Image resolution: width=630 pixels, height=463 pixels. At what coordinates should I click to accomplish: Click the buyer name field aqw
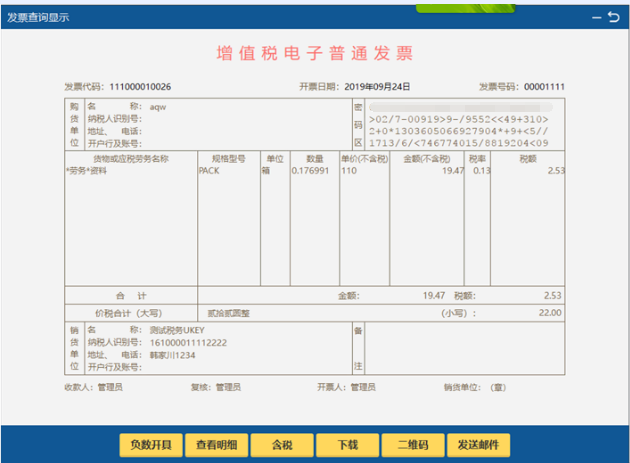tap(158, 107)
